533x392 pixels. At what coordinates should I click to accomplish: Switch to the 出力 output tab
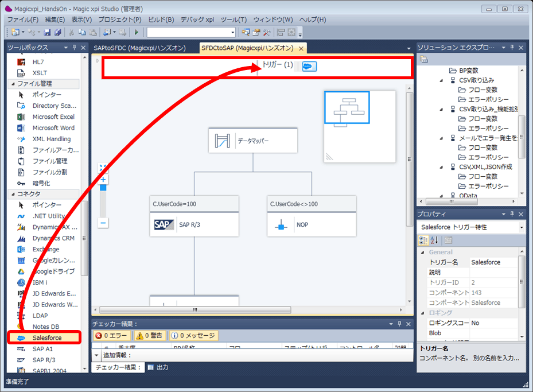point(158,367)
